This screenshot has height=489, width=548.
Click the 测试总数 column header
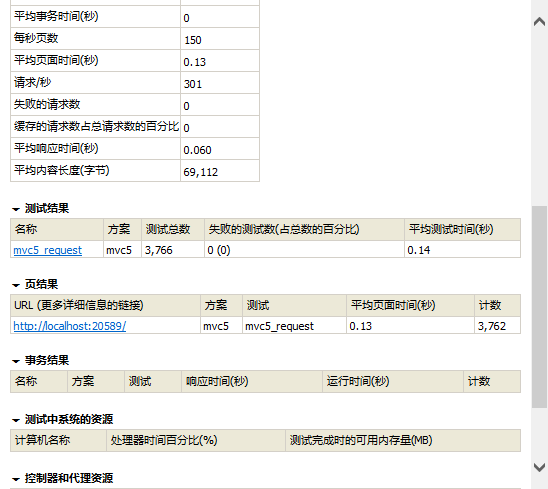coord(173,229)
